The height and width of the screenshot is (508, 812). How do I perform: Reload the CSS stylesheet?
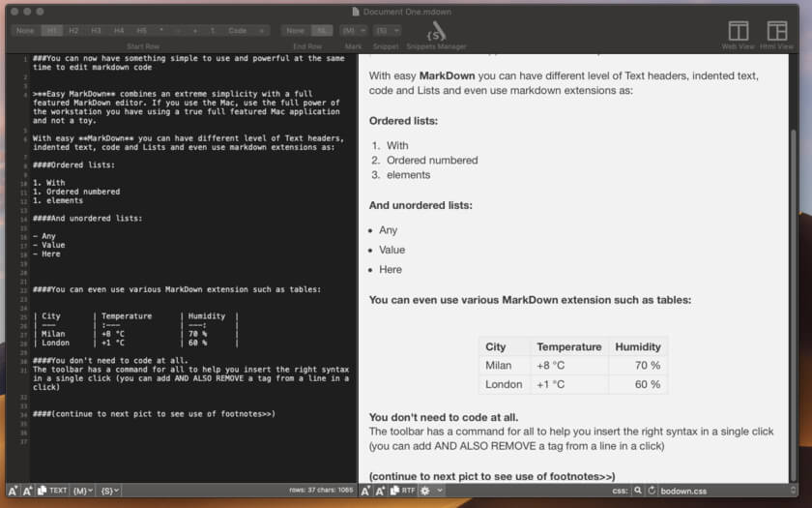pyautogui.click(x=652, y=491)
